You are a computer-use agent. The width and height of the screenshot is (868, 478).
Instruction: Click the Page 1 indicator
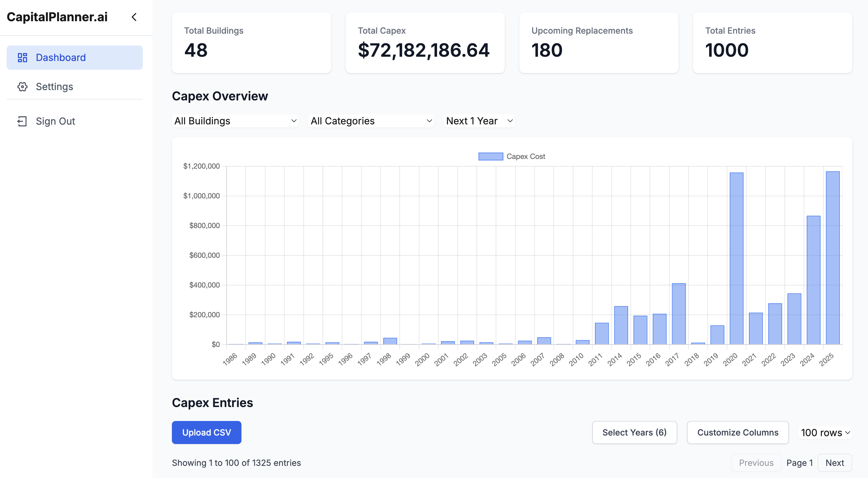800,463
